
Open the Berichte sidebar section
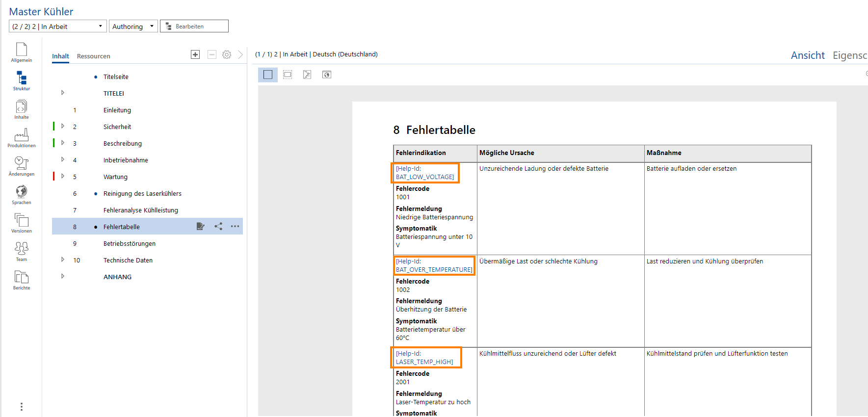click(22, 280)
